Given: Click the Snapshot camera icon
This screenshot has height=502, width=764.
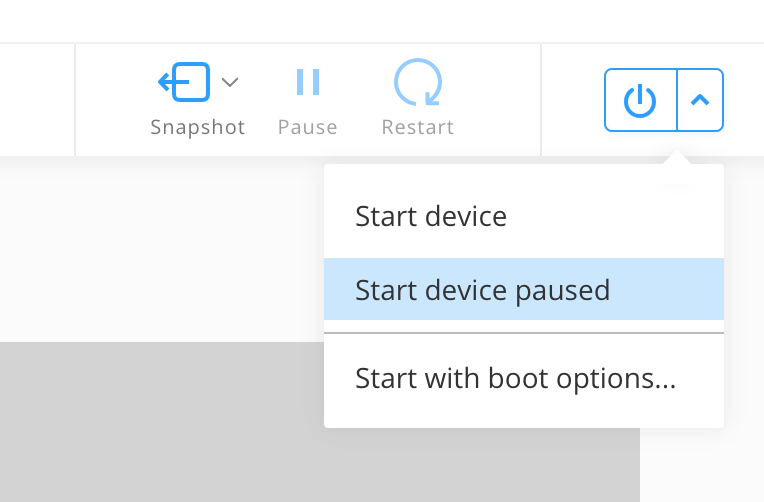Looking at the screenshot, I should (x=185, y=82).
